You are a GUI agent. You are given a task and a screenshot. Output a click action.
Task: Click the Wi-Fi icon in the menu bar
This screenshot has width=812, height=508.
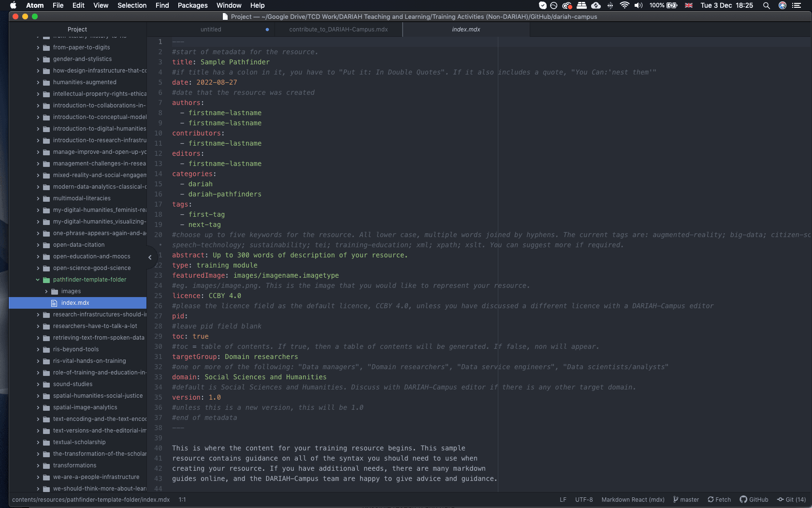(x=624, y=6)
